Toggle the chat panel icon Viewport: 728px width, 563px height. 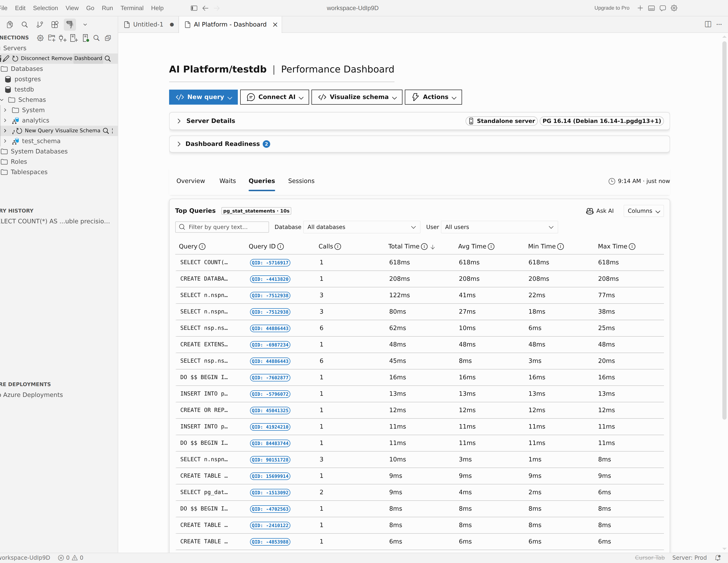(x=663, y=8)
